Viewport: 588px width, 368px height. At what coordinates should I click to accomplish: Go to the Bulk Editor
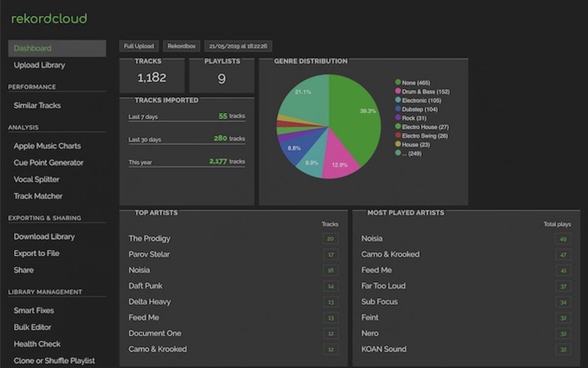click(x=32, y=327)
